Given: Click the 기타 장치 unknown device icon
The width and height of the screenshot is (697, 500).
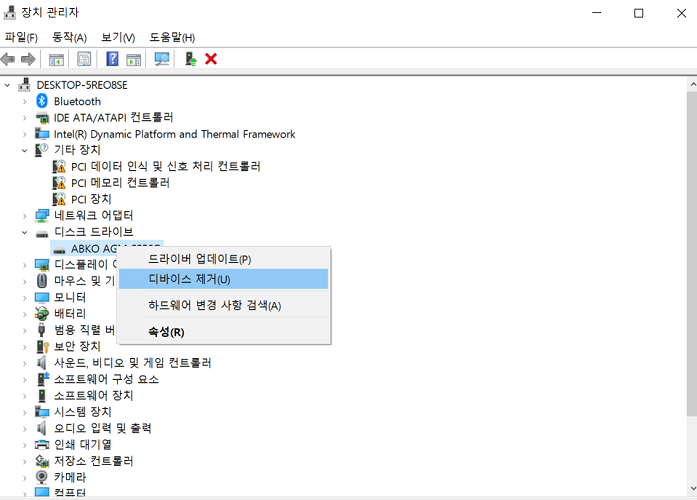Looking at the screenshot, I should 41,150.
